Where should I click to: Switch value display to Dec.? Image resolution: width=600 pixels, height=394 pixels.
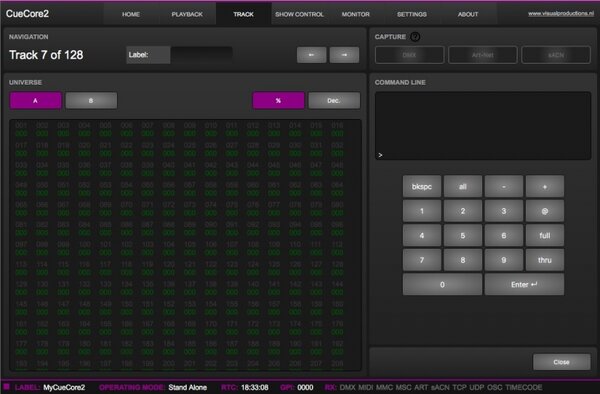tap(334, 101)
